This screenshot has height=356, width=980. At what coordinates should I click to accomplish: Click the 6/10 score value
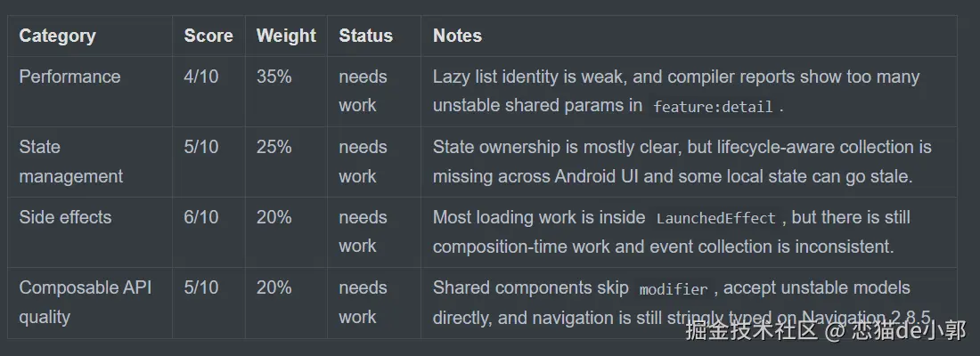[201, 217]
